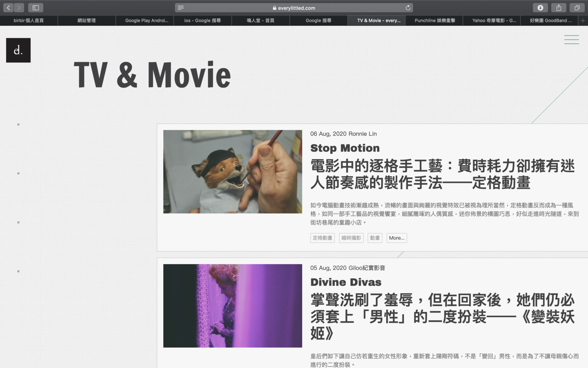Open the 定格動畫 article title
588x368 pixels.
pos(443,174)
